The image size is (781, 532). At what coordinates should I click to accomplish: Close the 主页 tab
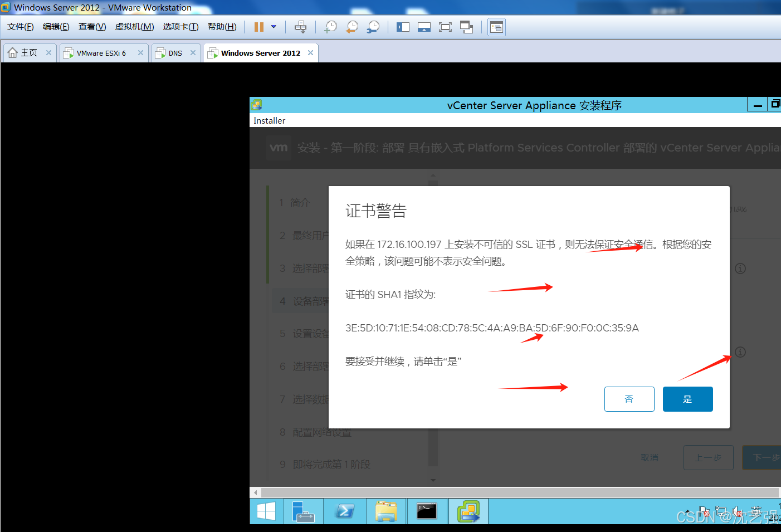(x=48, y=53)
